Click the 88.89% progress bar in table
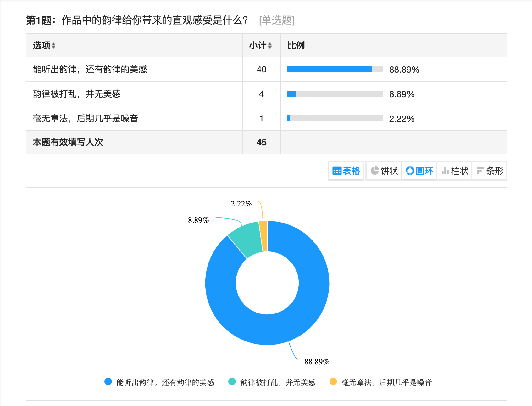Screen dimensions: 532x406 click(335, 69)
